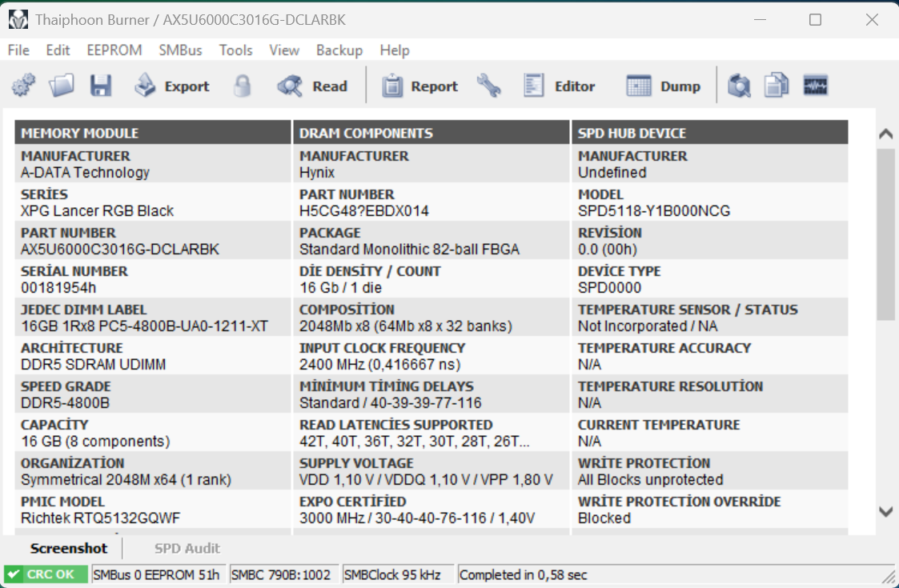Click the vertical scrollbar thumb
Image resolution: width=899 pixels, height=588 pixels.
click(x=886, y=234)
